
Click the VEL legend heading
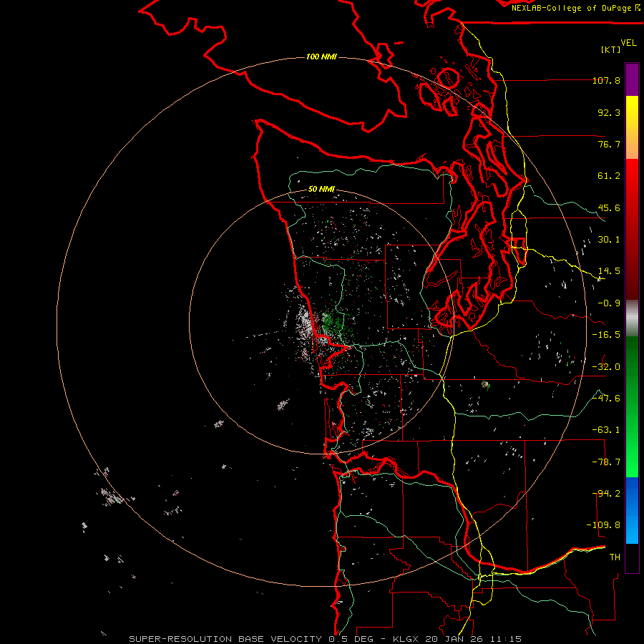click(628, 43)
